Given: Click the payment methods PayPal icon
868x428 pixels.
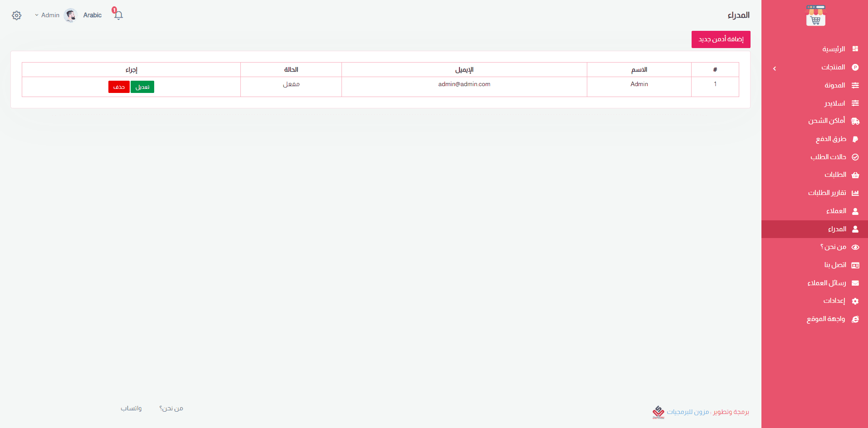Looking at the screenshot, I should point(855,139).
